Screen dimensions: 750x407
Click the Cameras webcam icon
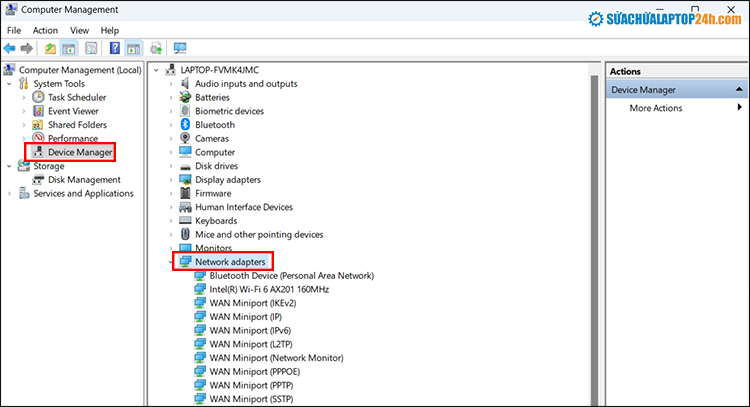[x=185, y=138]
